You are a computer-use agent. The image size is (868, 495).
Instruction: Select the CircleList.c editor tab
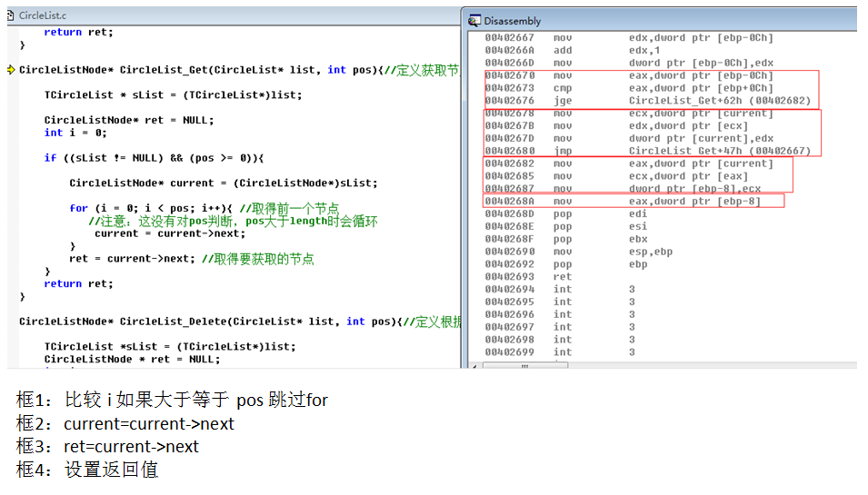click(42, 15)
